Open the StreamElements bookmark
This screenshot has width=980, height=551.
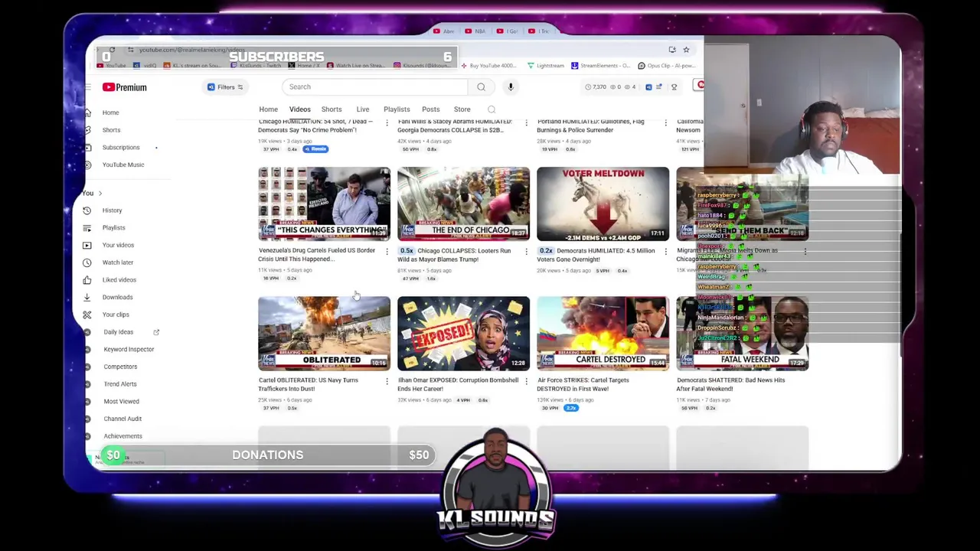click(601, 66)
